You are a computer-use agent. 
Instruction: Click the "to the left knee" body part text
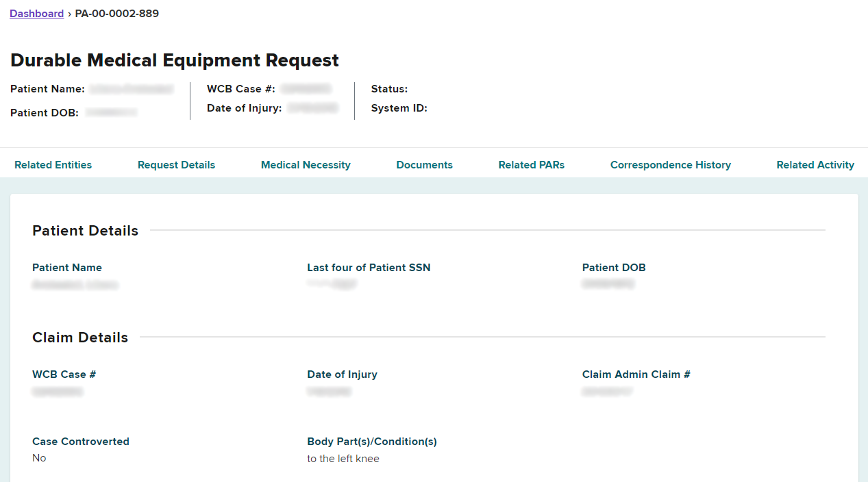pos(343,459)
